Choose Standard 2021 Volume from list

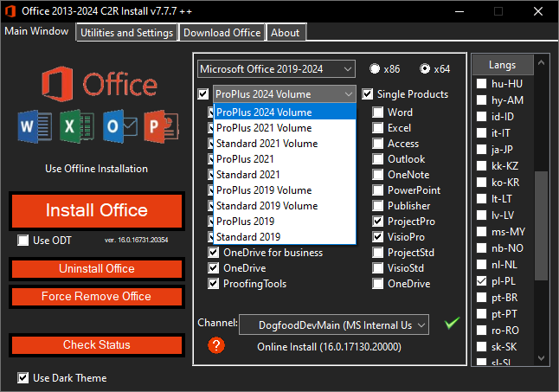(285, 144)
